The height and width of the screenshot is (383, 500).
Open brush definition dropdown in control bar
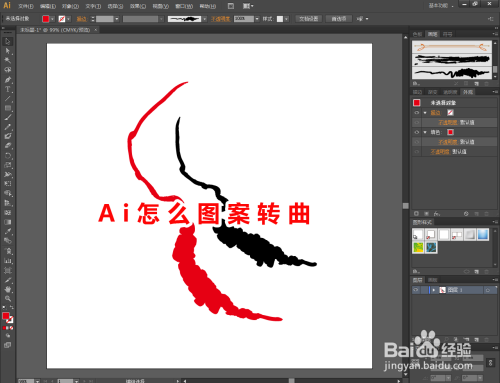click(205, 19)
